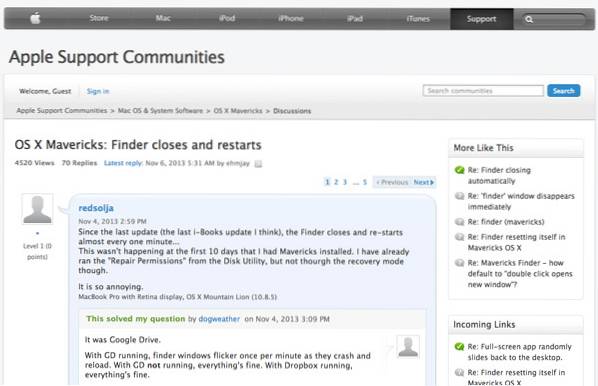
Task: Click dogweather's avatar in the solved answer
Action: coord(408,346)
